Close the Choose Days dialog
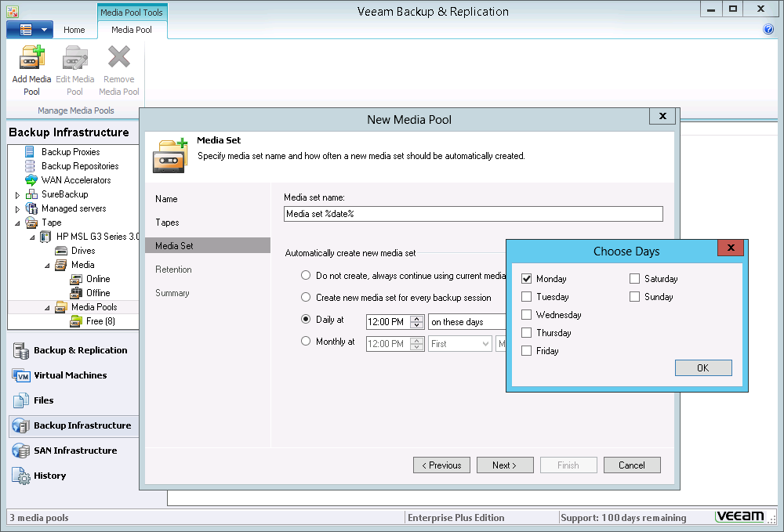This screenshot has height=532, width=784. [731, 248]
